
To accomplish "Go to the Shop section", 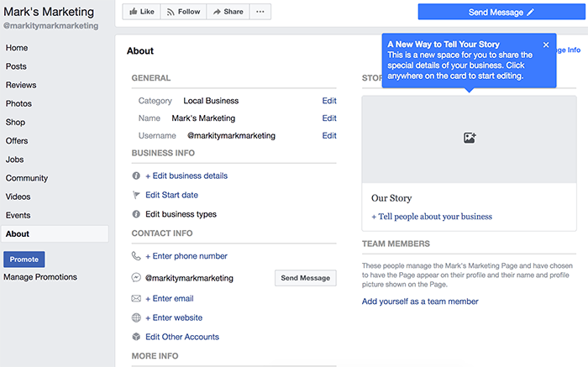I will point(15,123).
